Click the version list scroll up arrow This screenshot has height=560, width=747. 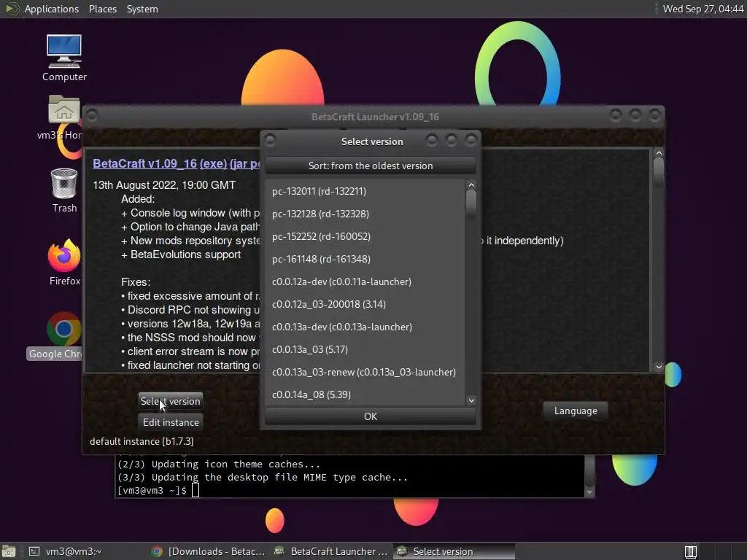coord(471,184)
